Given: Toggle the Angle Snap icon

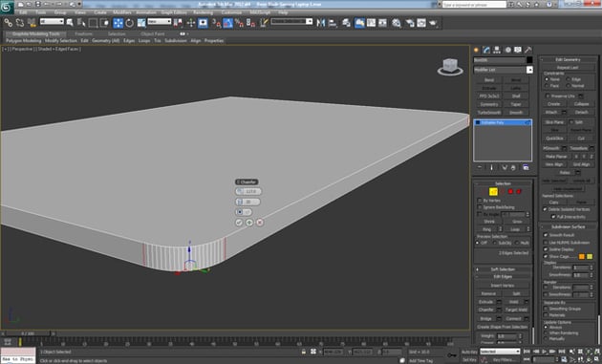Looking at the screenshot, I should click(227, 23).
